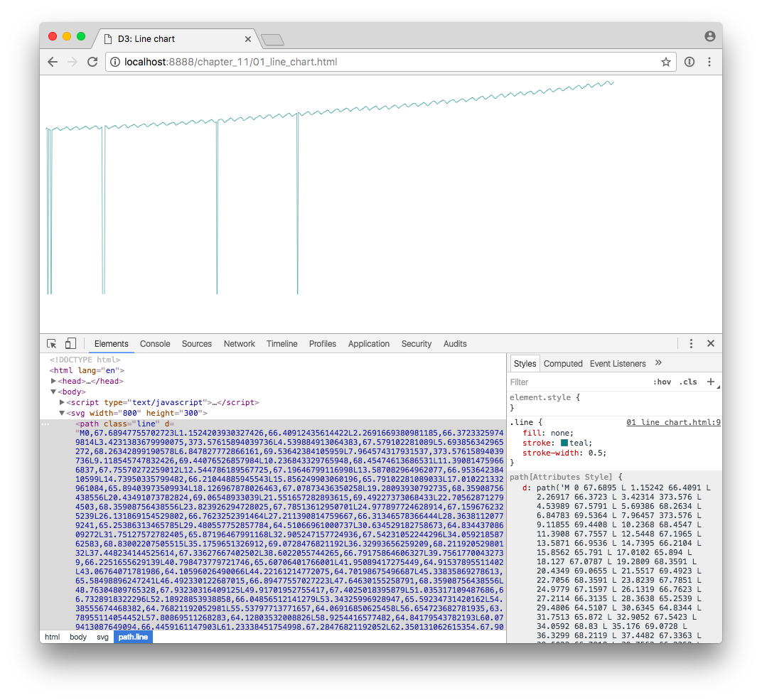Activate the inspect element picker tool
Image resolution: width=762 pixels, height=700 pixels.
pos(52,344)
